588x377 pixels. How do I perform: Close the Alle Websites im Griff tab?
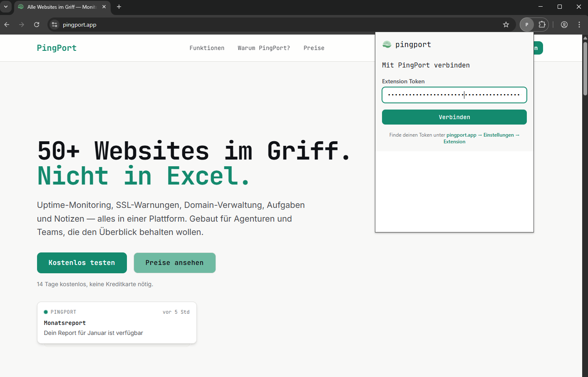[x=104, y=7]
